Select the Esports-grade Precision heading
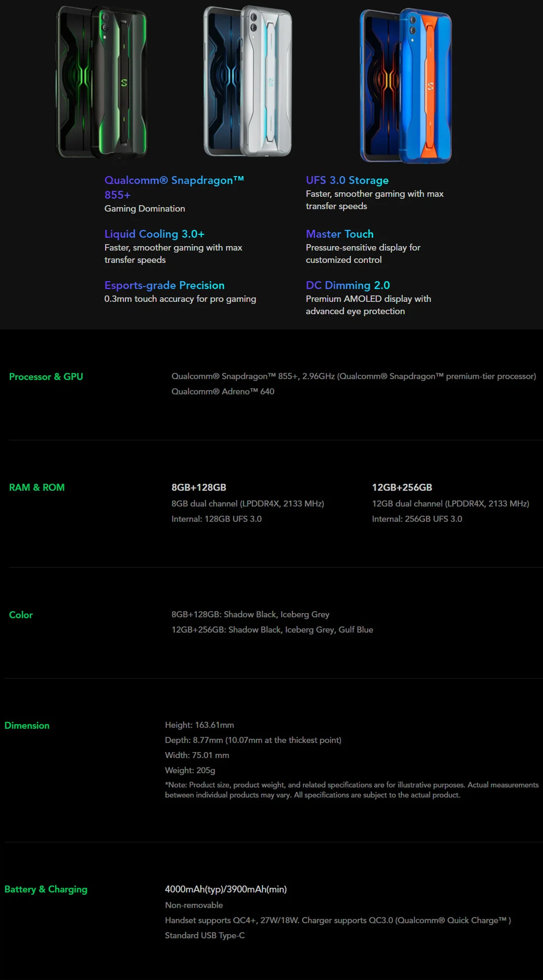 [164, 285]
